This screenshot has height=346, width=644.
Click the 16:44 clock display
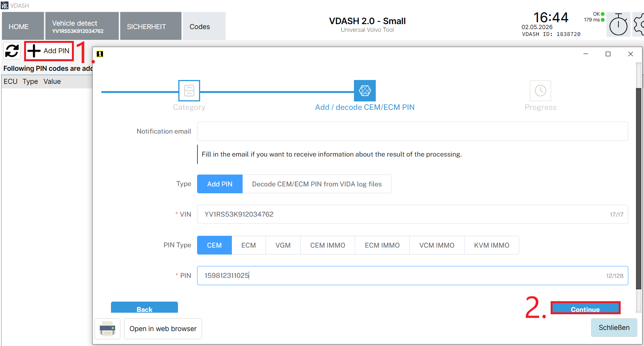pos(551,17)
